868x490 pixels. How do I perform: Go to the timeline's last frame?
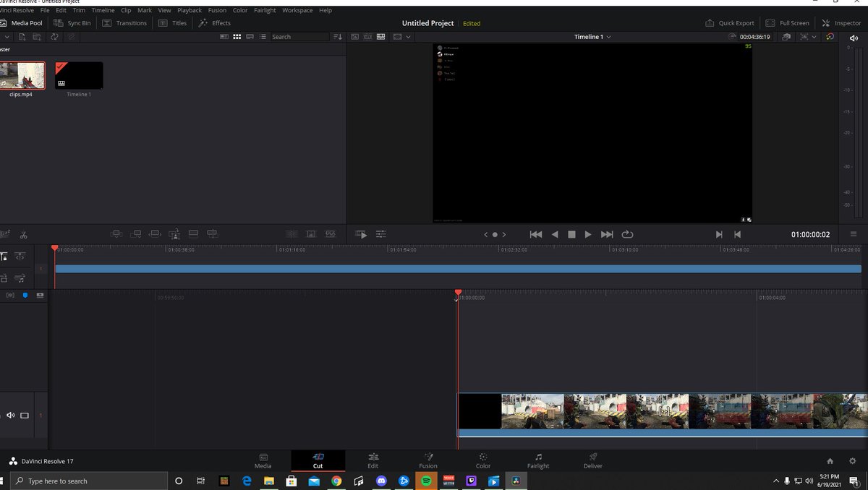click(x=719, y=234)
